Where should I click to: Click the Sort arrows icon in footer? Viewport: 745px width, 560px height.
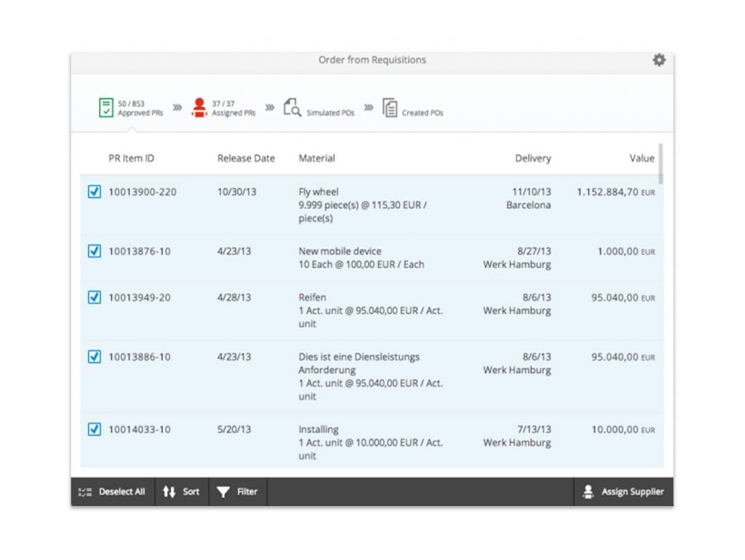[169, 492]
